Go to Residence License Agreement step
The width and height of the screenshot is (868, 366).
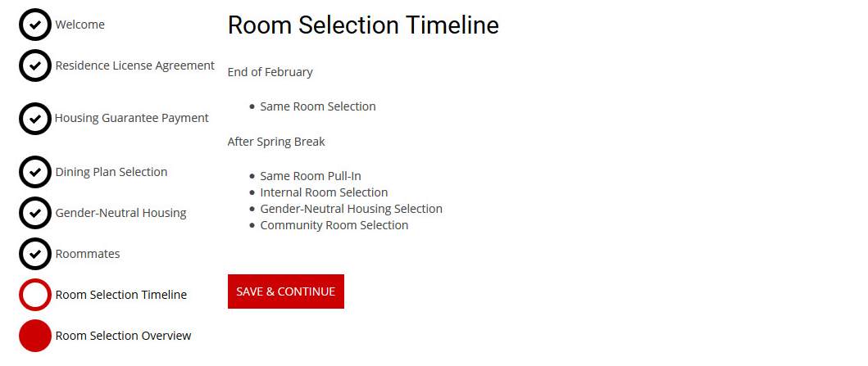(134, 66)
